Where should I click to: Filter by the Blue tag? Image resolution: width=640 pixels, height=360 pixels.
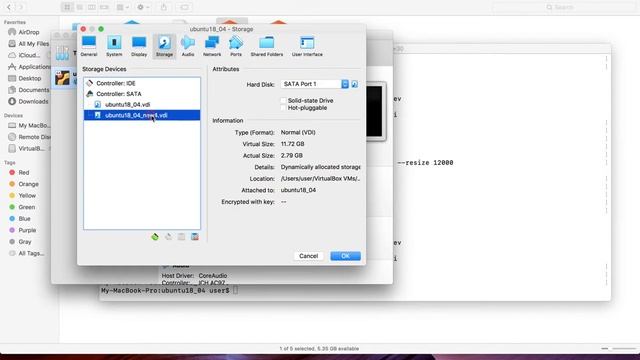tap(20, 219)
